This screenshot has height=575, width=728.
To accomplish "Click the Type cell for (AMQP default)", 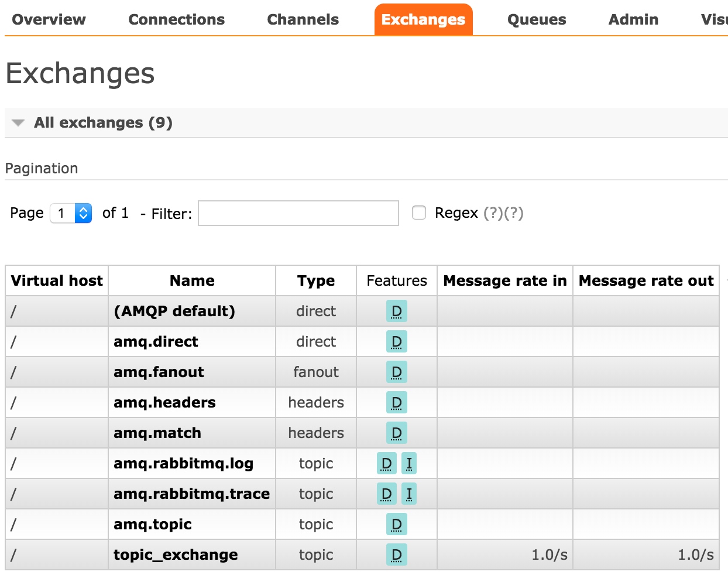I will pos(316,311).
